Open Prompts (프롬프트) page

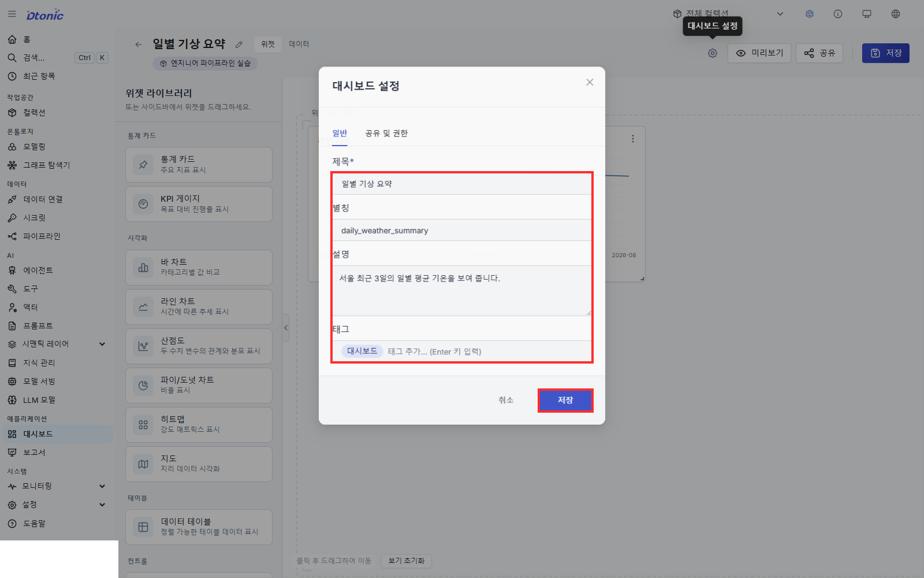58,326
